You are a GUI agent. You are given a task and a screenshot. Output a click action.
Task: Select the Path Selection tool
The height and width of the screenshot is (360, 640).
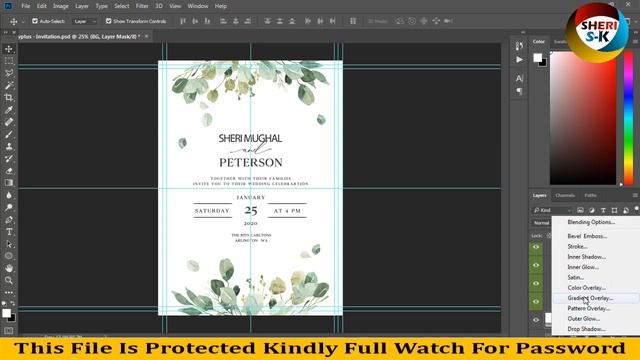tap(9, 244)
